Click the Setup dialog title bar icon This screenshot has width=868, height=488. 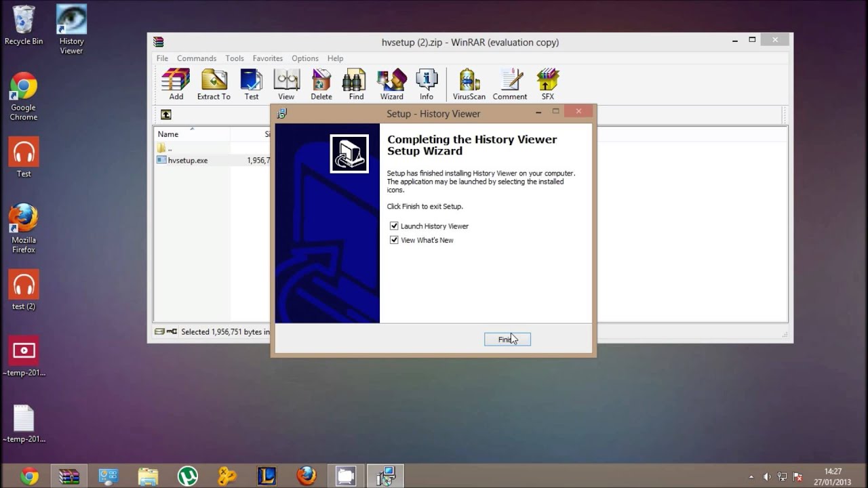pos(282,114)
